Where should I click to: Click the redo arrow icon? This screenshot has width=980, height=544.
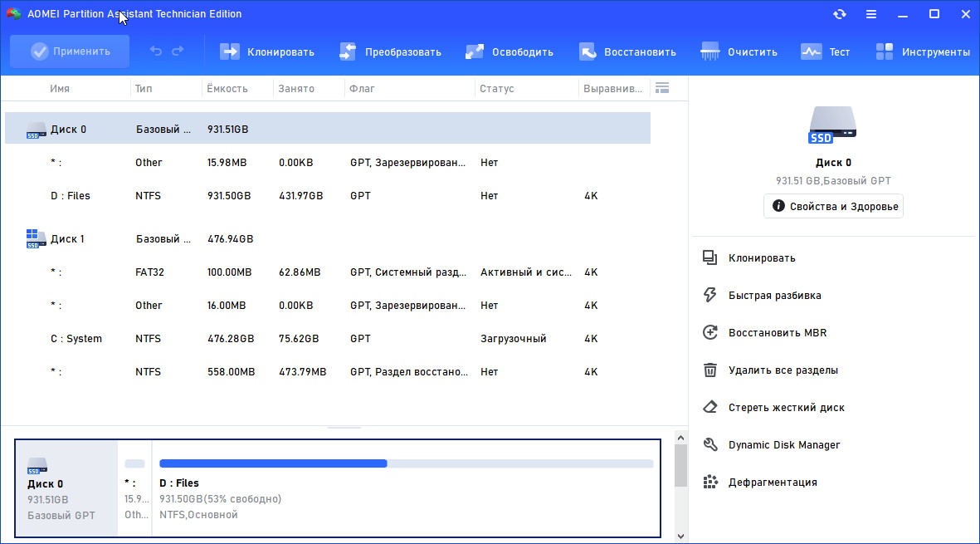(x=178, y=51)
